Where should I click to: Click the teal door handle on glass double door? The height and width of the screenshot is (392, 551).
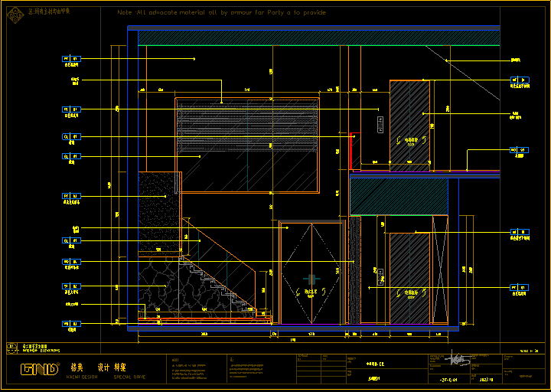click(311, 279)
